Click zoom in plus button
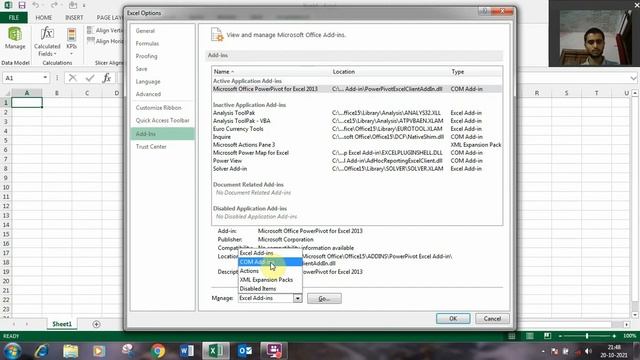The width and height of the screenshot is (640, 360). tap(614, 336)
